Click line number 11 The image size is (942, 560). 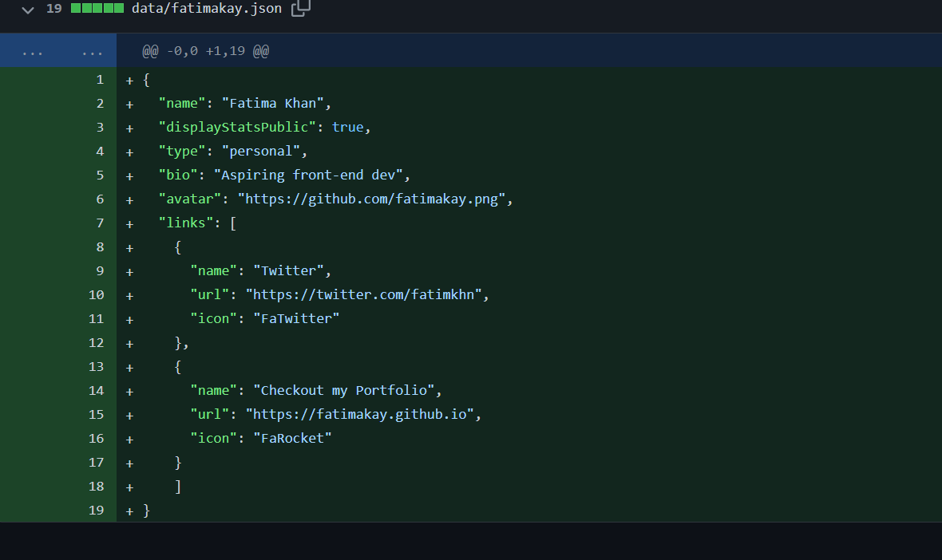pyautogui.click(x=96, y=319)
